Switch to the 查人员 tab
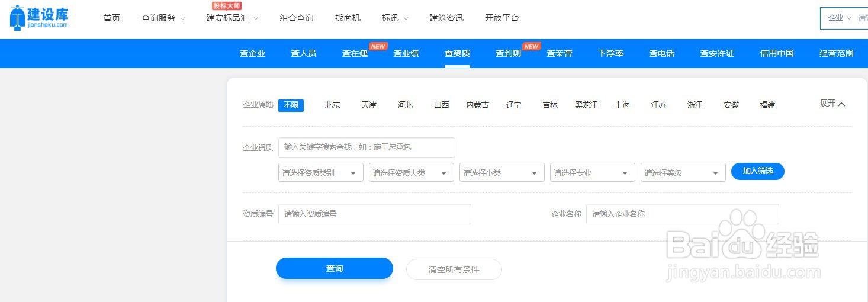The image size is (868, 302). [303, 53]
